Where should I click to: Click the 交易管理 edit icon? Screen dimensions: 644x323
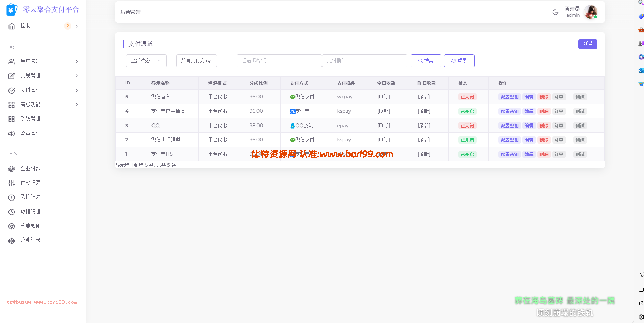pyautogui.click(x=12, y=76)
